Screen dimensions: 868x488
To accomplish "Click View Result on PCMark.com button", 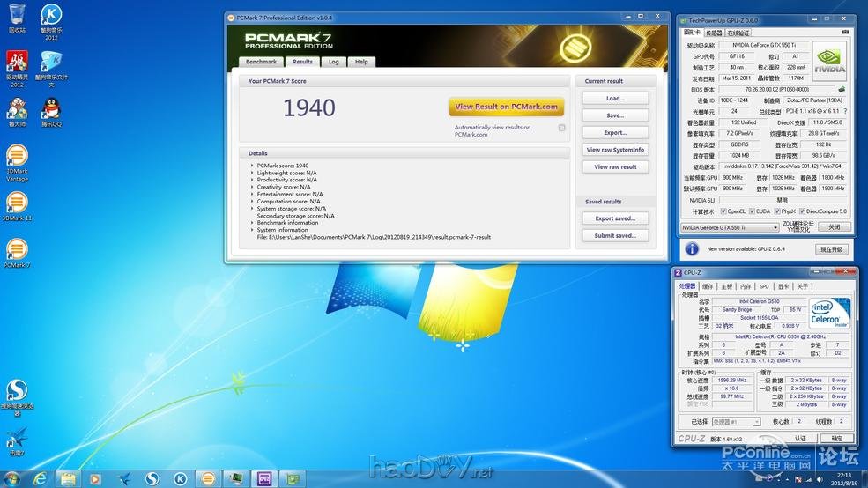I will tap(506, 107).
